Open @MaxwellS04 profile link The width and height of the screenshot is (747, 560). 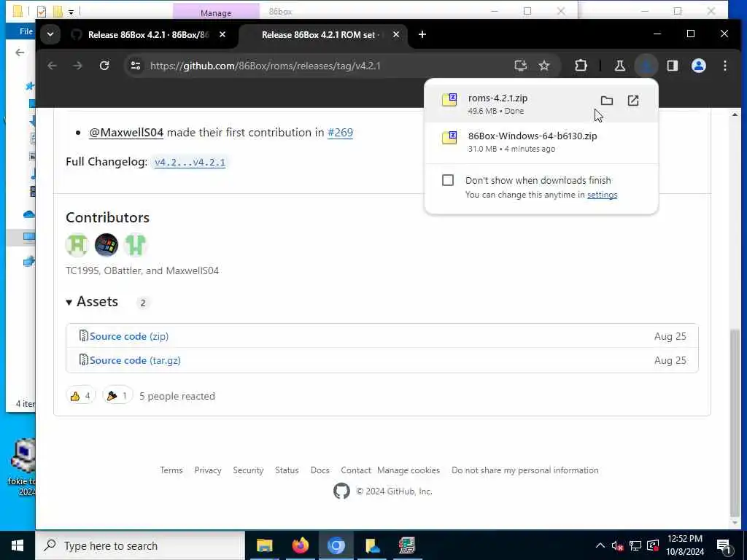coord(126,133)
